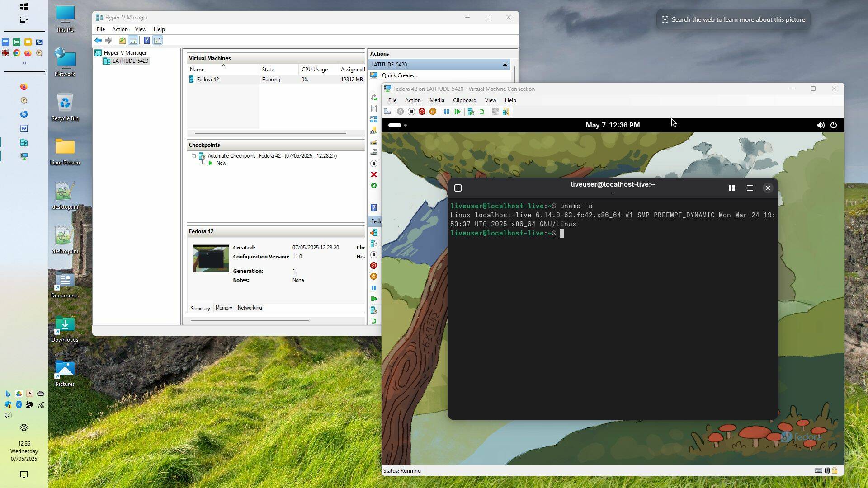868x488 pixels.
Task: Select the Now checkpoint entry
Action: click(x=221, y=163)
